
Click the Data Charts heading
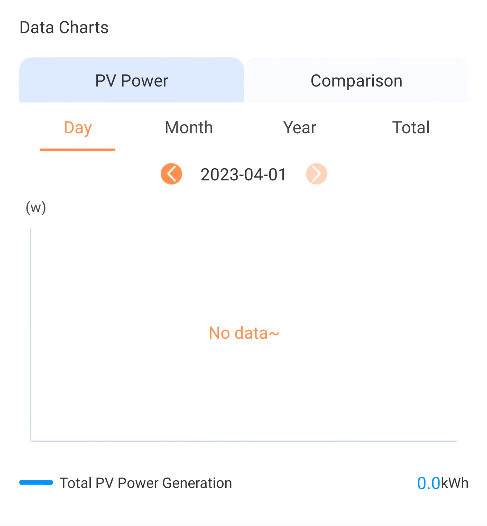click(64, 27)
